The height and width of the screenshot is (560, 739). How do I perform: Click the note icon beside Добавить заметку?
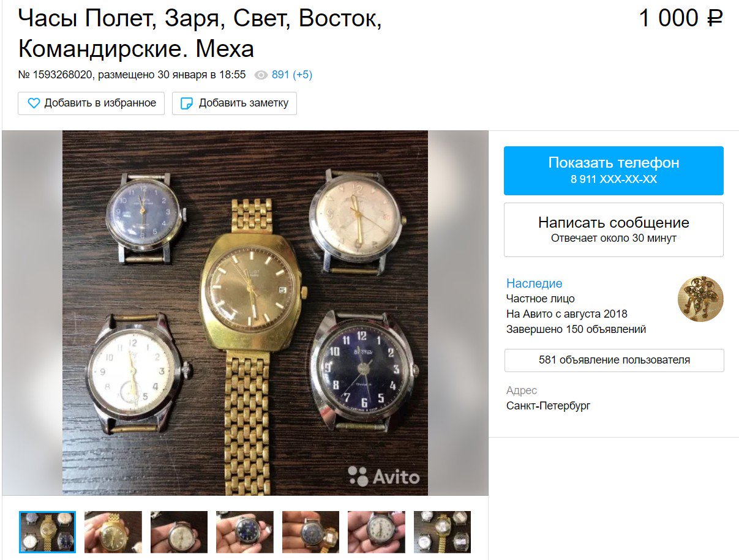[x=187, y=103]
